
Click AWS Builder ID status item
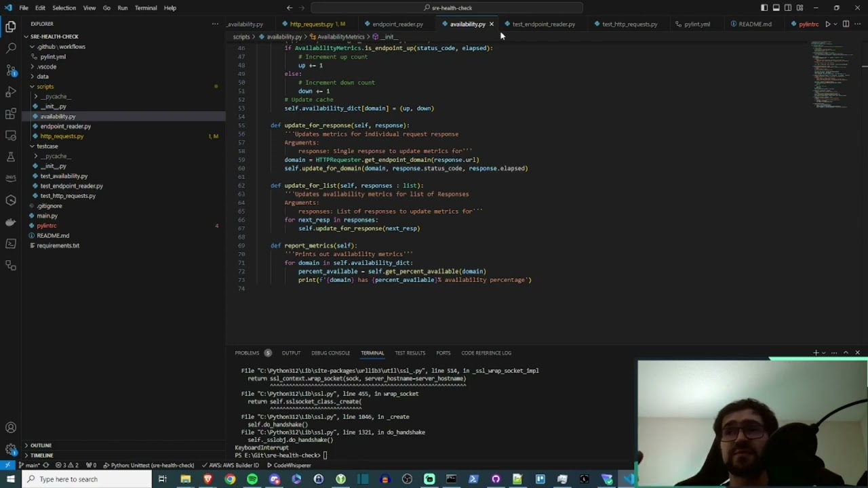point(230,465)
